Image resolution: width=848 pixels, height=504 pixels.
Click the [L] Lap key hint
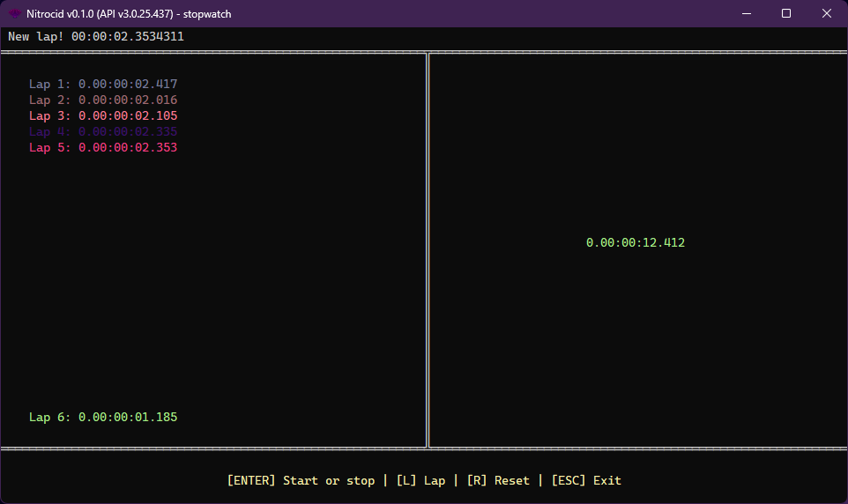pos(420,480)
